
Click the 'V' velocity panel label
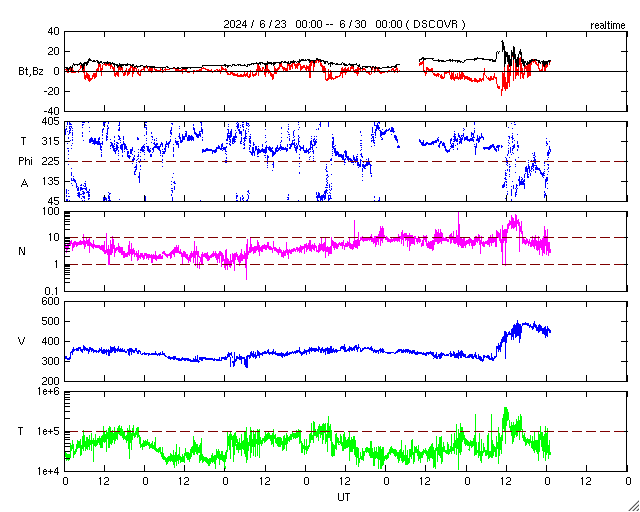click(21, 341)
